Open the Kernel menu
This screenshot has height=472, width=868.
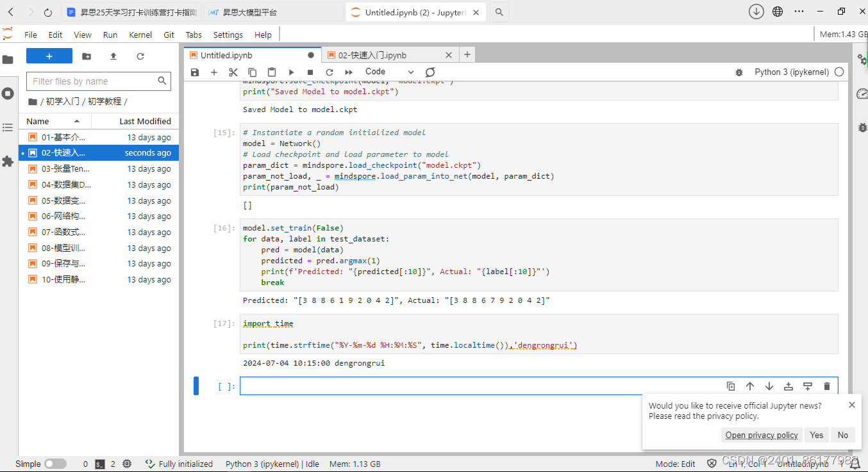click(140, 35)
